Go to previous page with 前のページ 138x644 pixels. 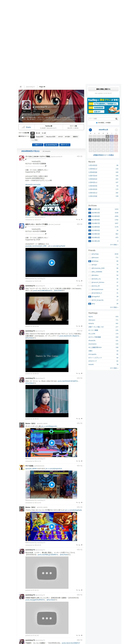(x=38, y=145)
